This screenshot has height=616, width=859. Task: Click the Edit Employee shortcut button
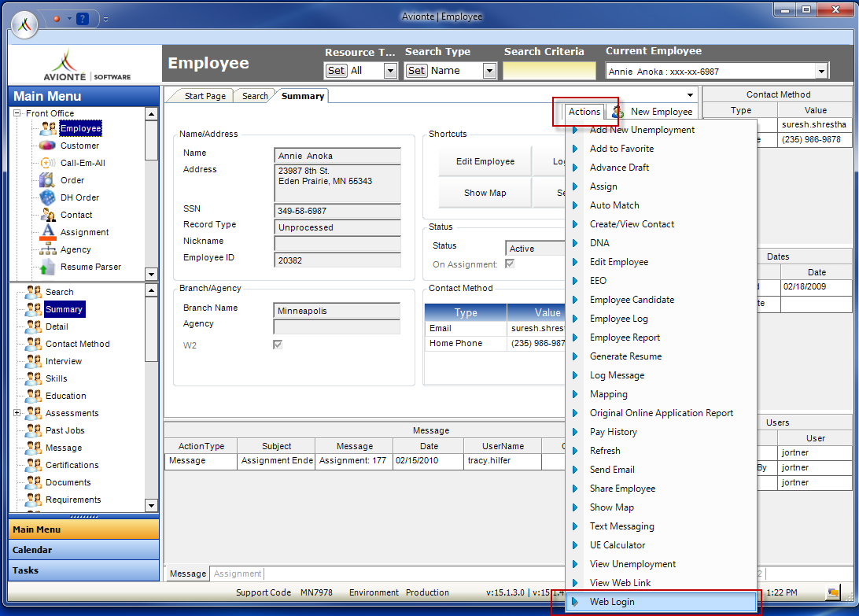click(x=485, y=161)
